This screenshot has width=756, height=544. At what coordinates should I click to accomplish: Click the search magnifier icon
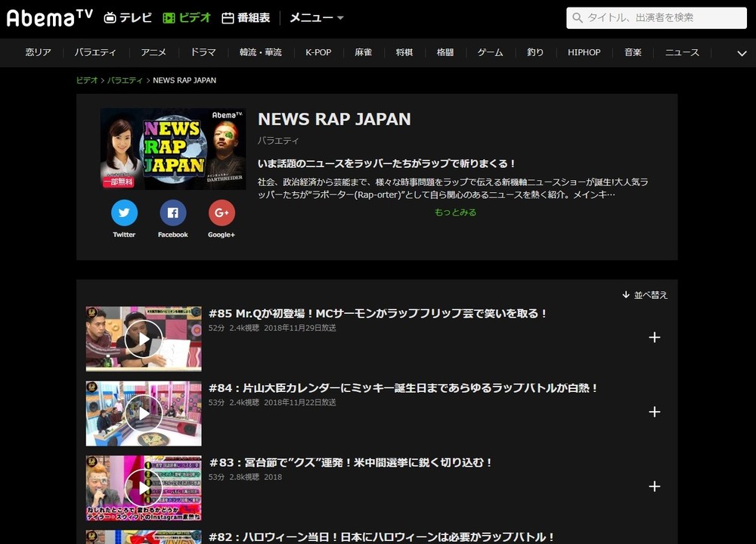(x=578, y=16)
